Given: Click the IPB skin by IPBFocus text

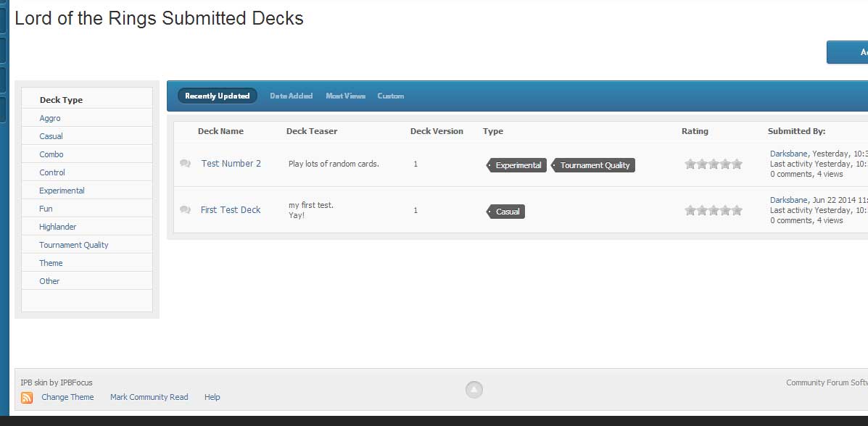Looking at the screenshot, I should 57,383.
